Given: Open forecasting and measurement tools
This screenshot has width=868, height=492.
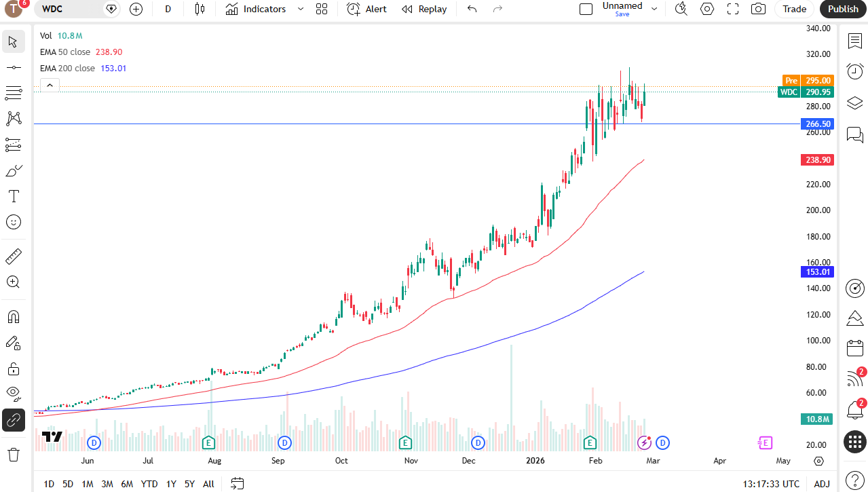Looking at the screenshot, I should pos(14,145).
